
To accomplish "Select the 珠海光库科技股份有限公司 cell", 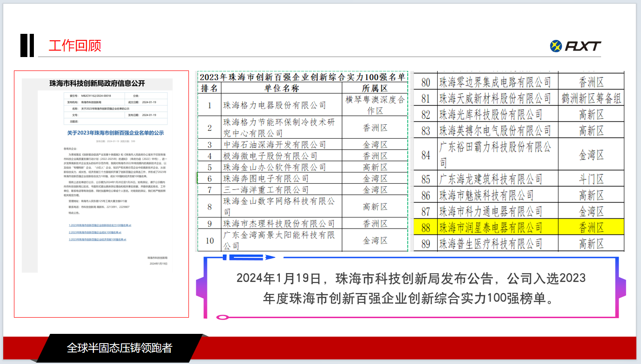I will 498,114.
